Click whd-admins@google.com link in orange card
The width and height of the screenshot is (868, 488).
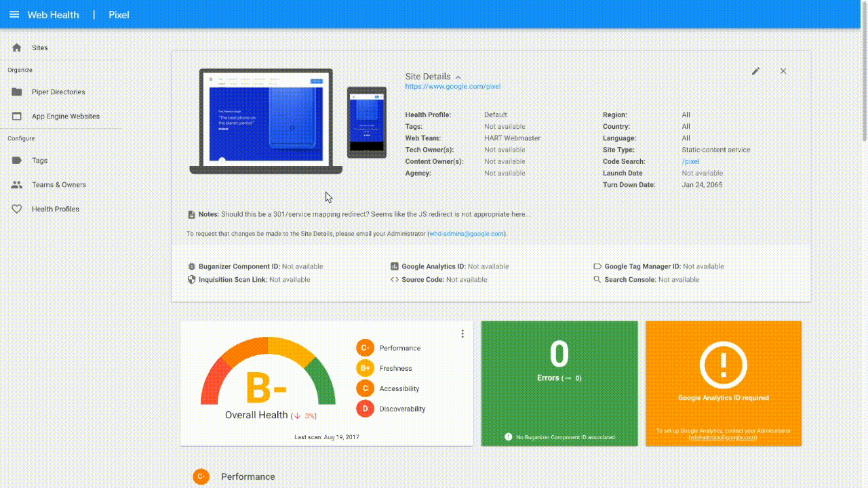click(x=723, y=438)
